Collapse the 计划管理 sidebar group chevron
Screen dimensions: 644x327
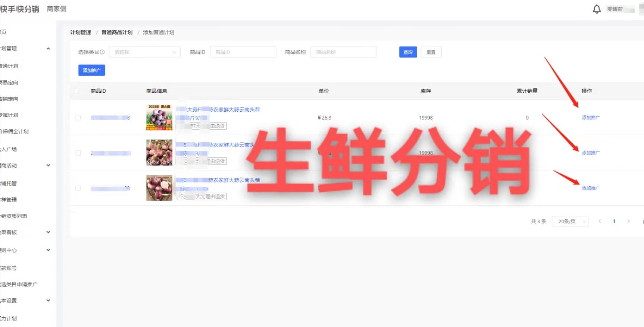tap(48, 49)
